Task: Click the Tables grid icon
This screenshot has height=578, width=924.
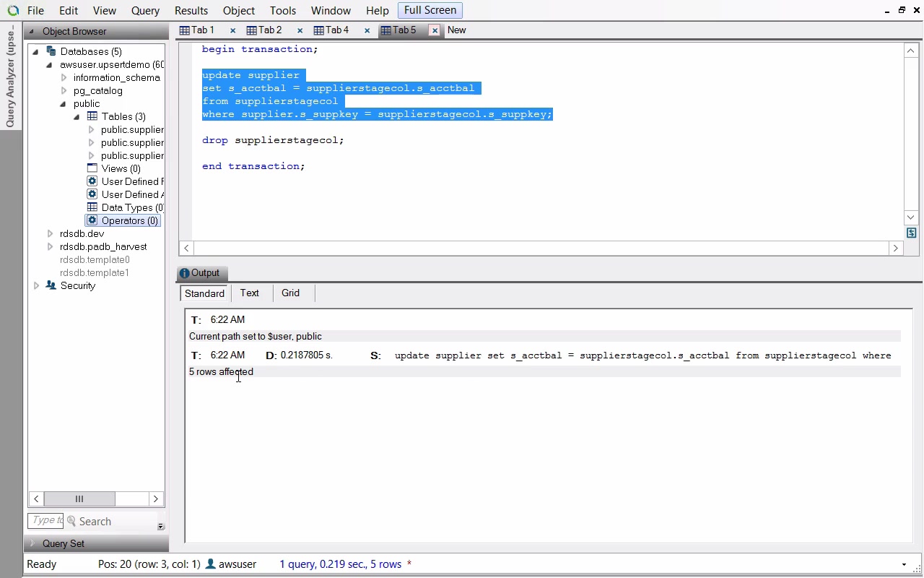Action: click(x=92, y=116)
